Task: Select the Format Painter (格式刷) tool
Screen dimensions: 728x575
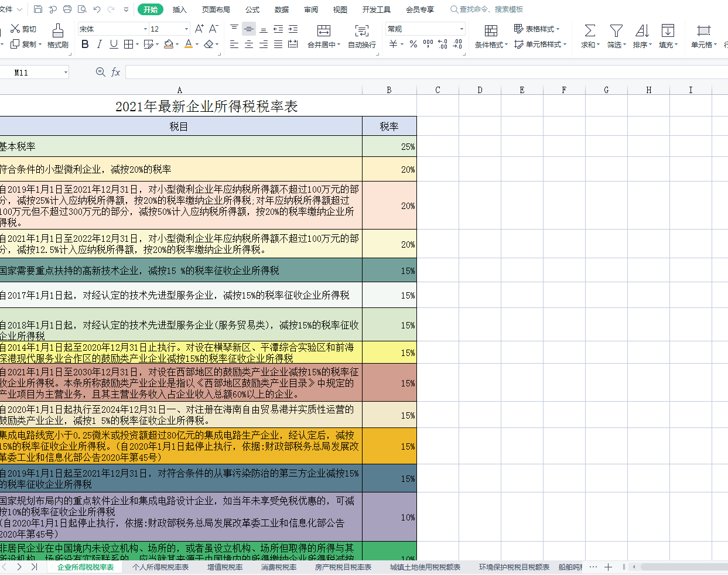Action: pos(57,36)
